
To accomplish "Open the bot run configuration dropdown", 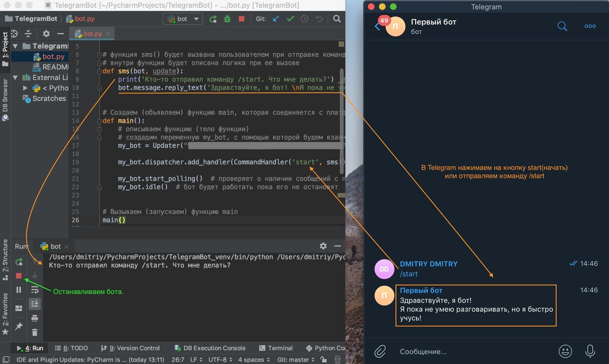I will tap(183, 19).
